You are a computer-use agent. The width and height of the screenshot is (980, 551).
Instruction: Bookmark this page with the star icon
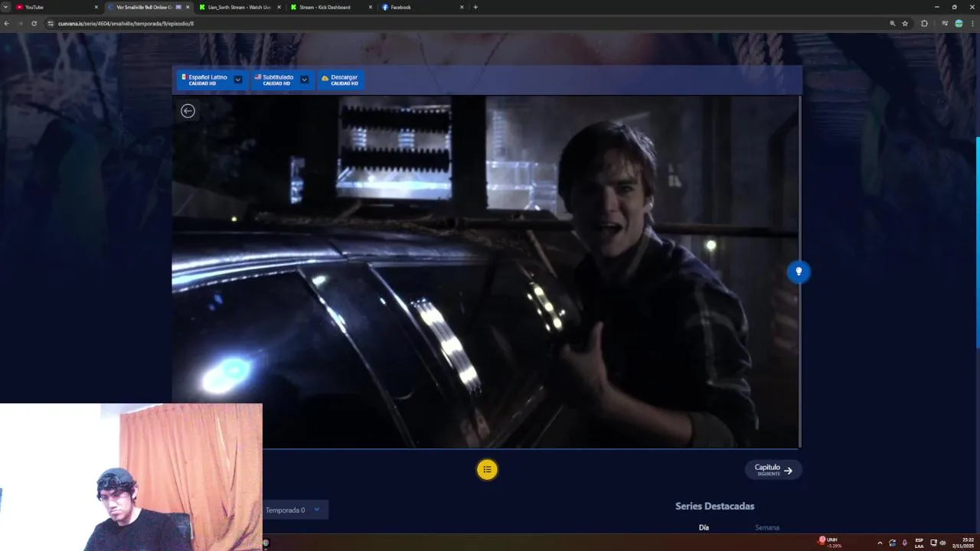click(x=905, y=24)
